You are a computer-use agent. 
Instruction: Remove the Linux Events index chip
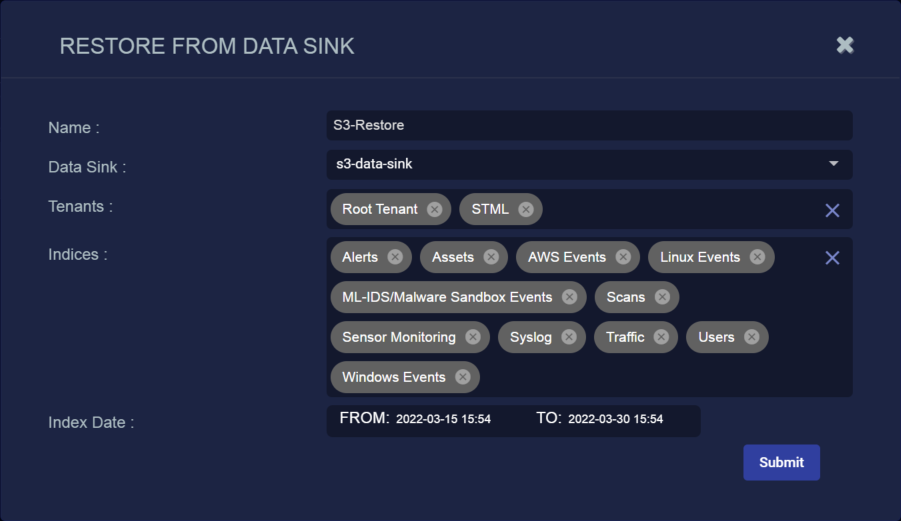(757, 257)
